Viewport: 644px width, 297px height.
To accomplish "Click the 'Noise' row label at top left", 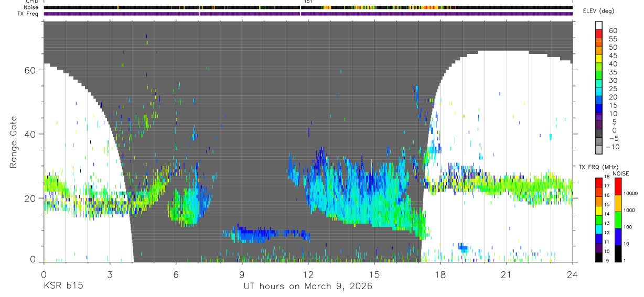I will [x=31, y=7].
